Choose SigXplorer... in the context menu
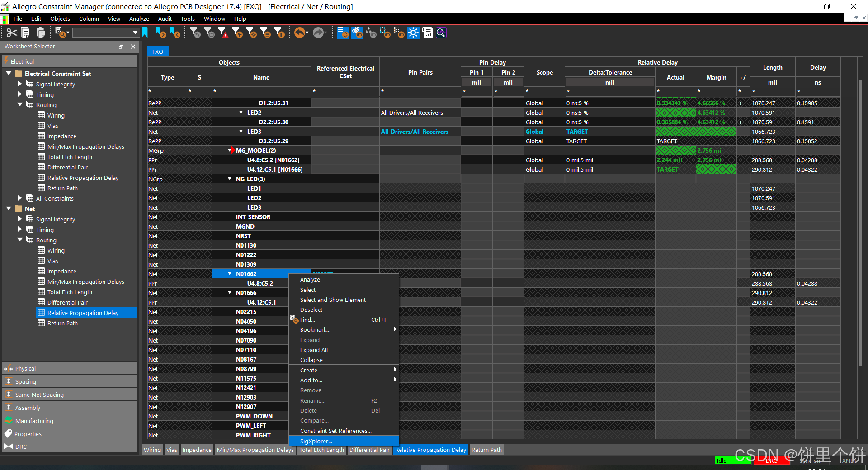This screenshot has height=470, width=868. tap(344, 441)
